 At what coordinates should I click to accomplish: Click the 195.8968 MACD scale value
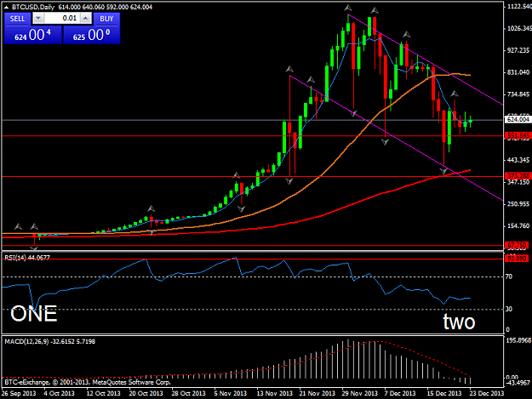[518, 340]
